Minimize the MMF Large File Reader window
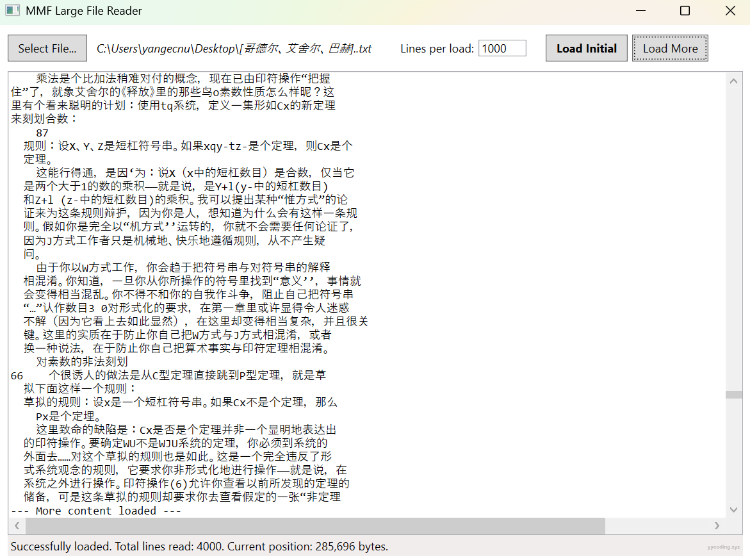 pos(641,10)
